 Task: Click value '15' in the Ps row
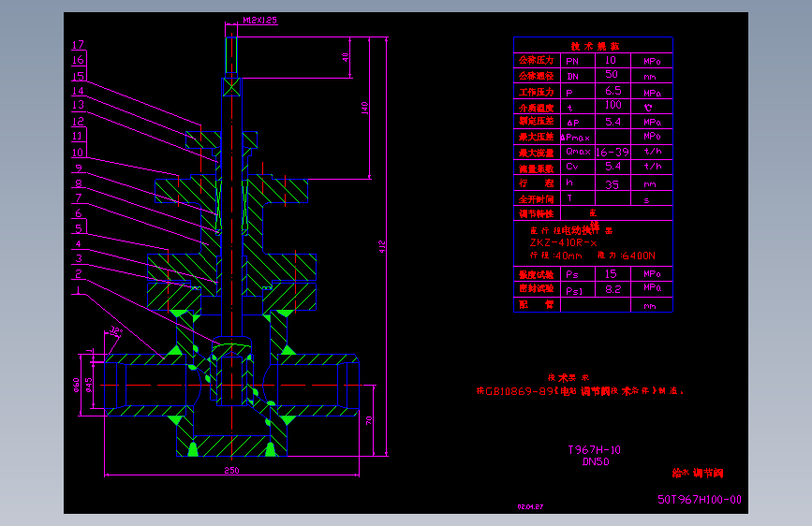611,274
